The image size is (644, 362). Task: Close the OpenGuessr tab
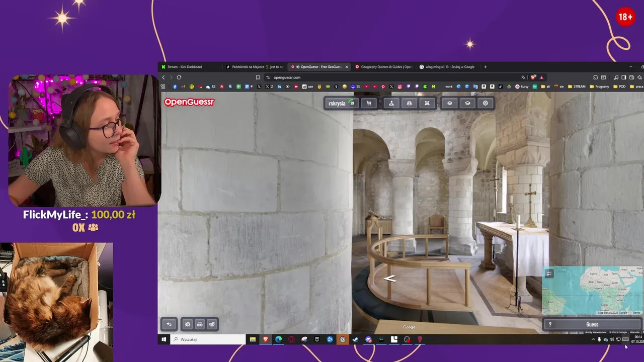[x=347, y=67]
